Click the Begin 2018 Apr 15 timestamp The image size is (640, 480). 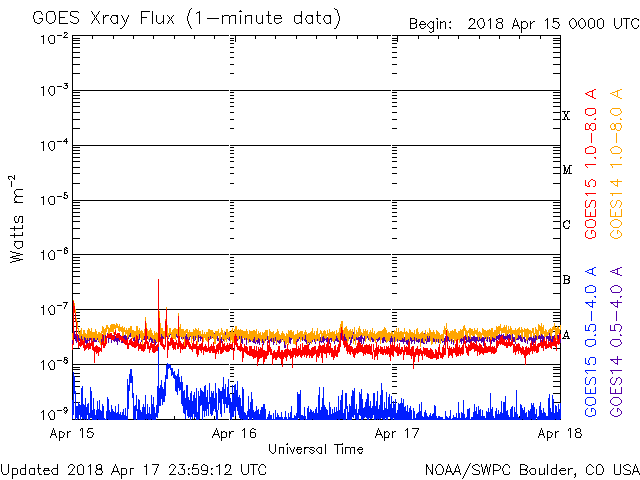(x=522, y=23)
